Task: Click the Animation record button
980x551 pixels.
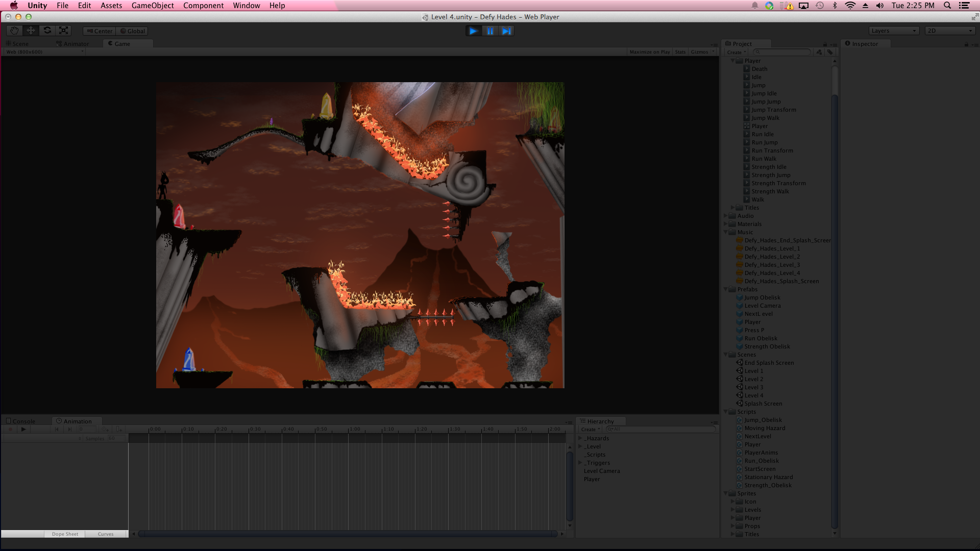Action: [10, 430]
